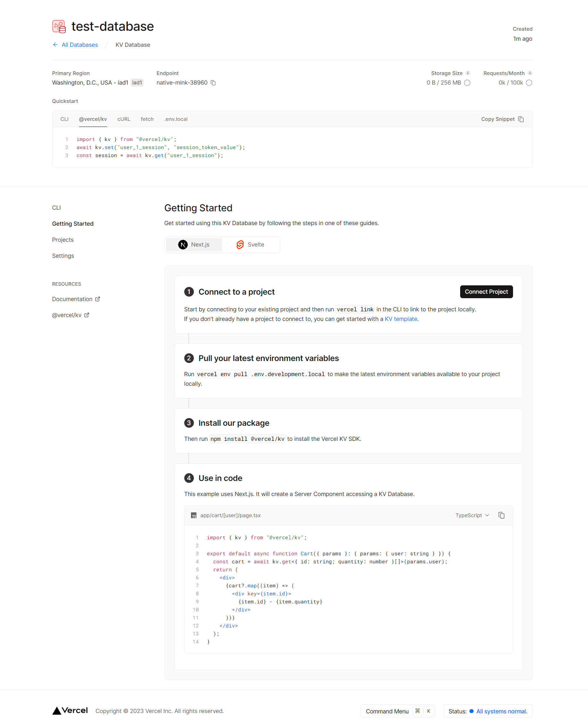Viewport: 588px width, 723px height.
Task: Open the KV template link
Action: click(x=401, y=319)
